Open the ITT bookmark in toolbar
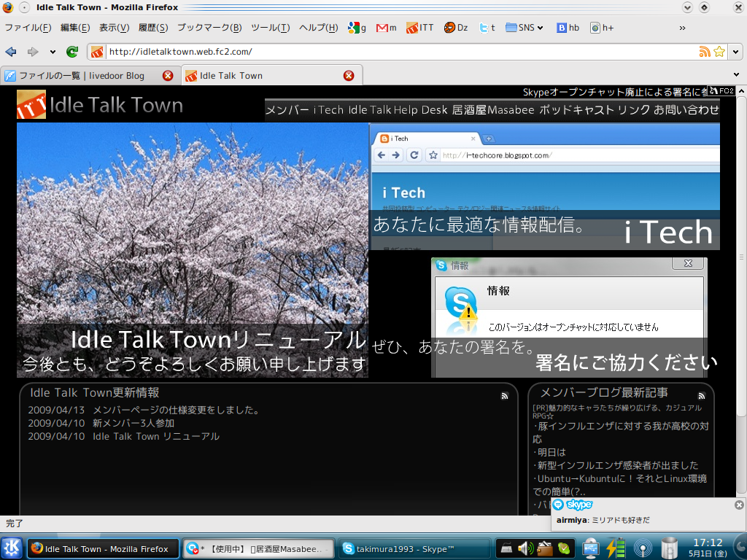 419,28
